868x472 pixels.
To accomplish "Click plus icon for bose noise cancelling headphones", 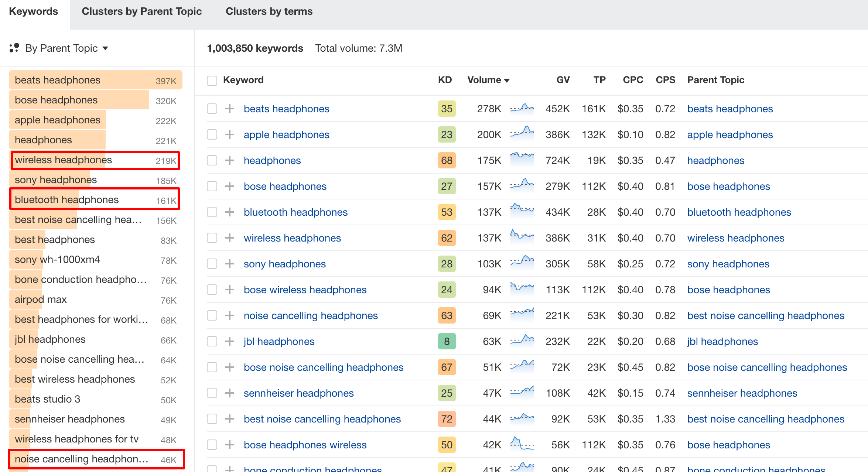I will click(x=230, y=367).
